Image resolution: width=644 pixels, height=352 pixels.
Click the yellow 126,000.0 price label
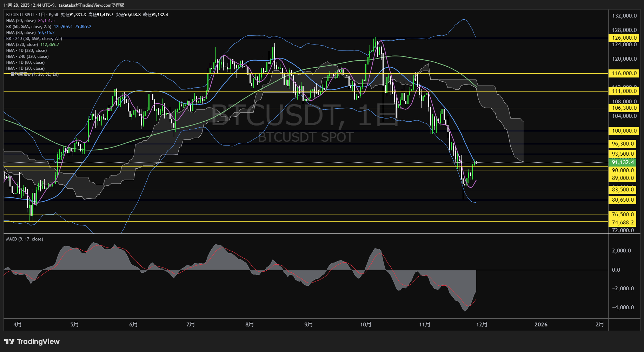(624, 38)
